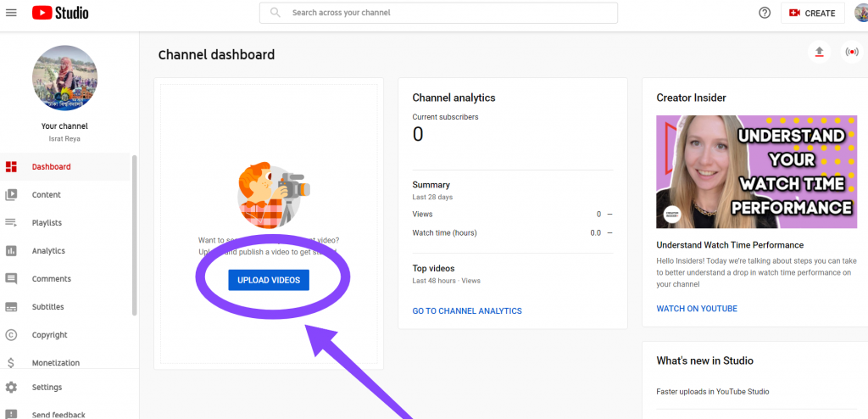Click the Watch On YouTube link

[x=697, y=309]
